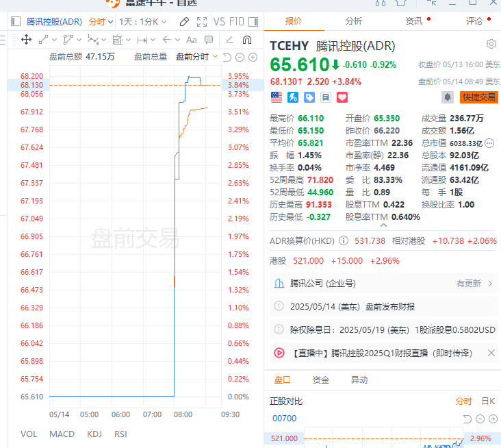The image size is (501, 448).
Task: Switch to the 报价 tab
Action: click(x=294, y=21)
